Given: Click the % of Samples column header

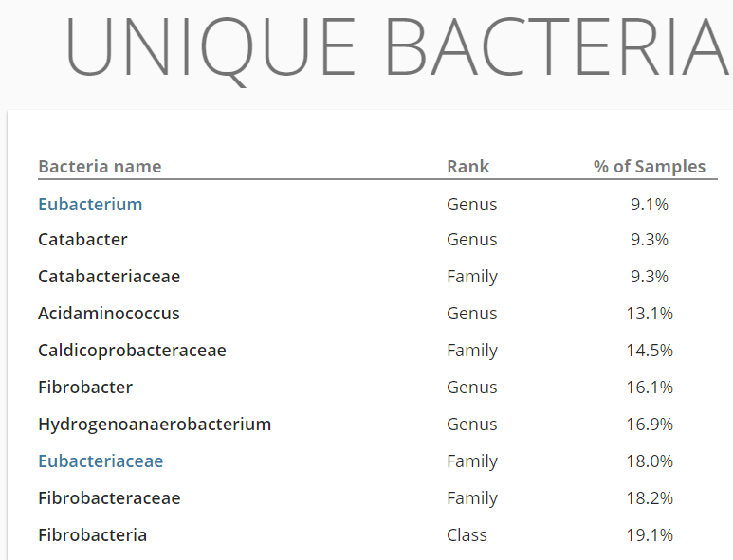Looking at the screenshot, I should [650, 167].
